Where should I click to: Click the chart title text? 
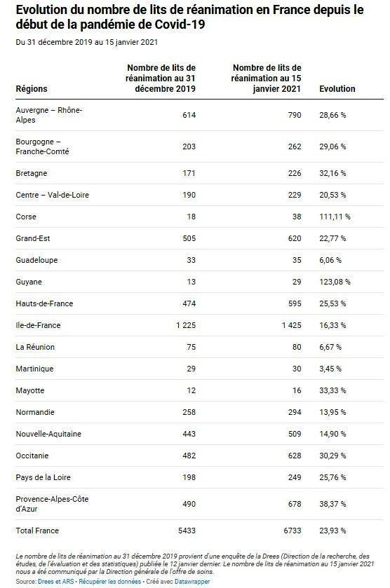point(189,17)
